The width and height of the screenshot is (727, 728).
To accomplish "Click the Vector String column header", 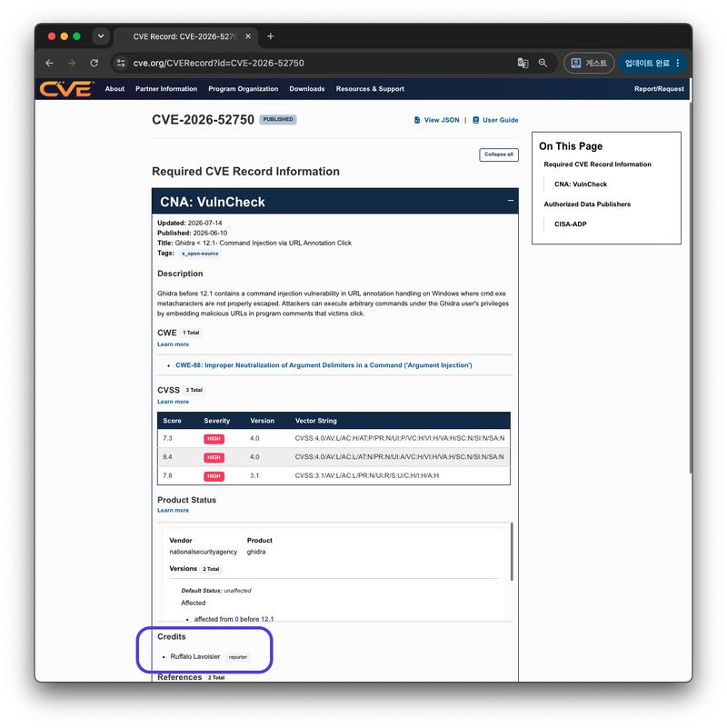I will pos(316,421).
